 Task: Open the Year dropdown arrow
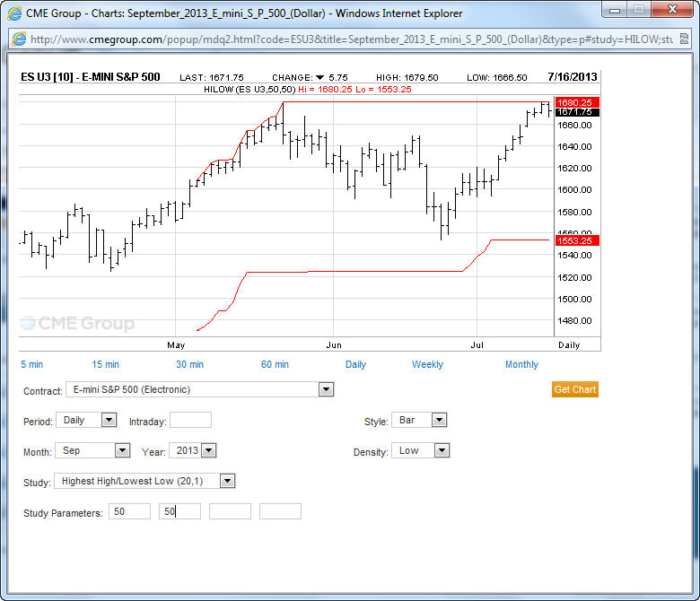208,450
